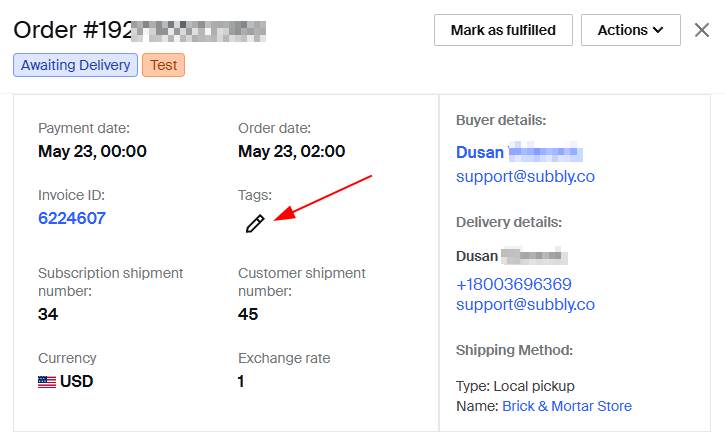Select the order number heading
This screenshot has width=725, height=444.
click(x=140, y=30)
